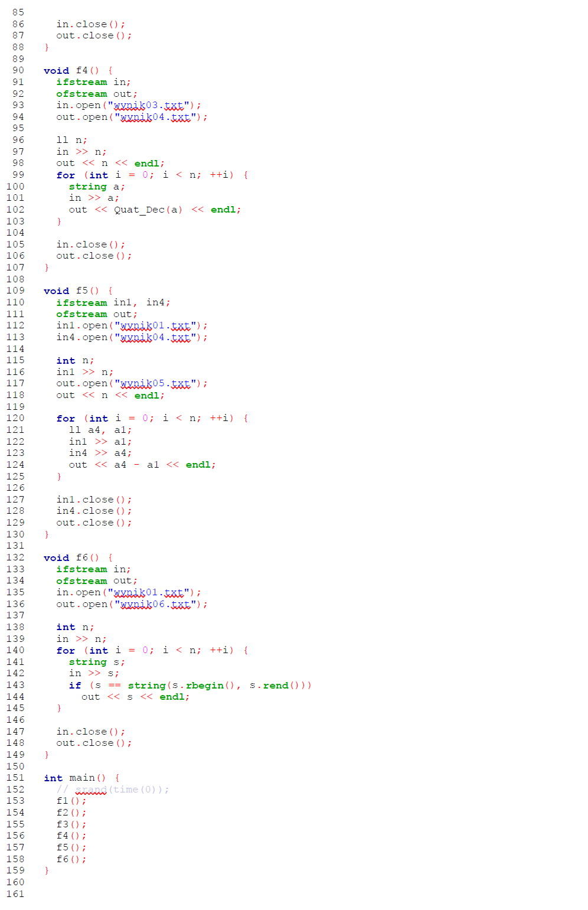Click the 'void f4() {' function declaration
588x910 pixels.
[78, 70]
